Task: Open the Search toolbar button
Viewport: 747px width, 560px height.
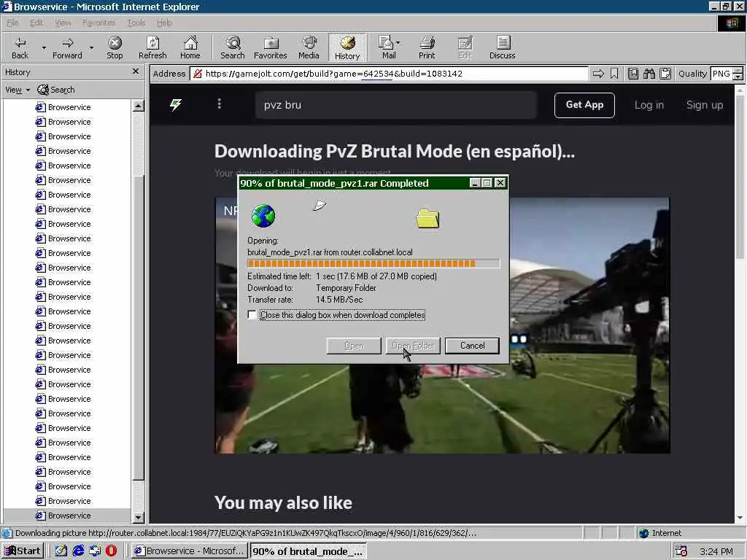Action: (233, 47)
